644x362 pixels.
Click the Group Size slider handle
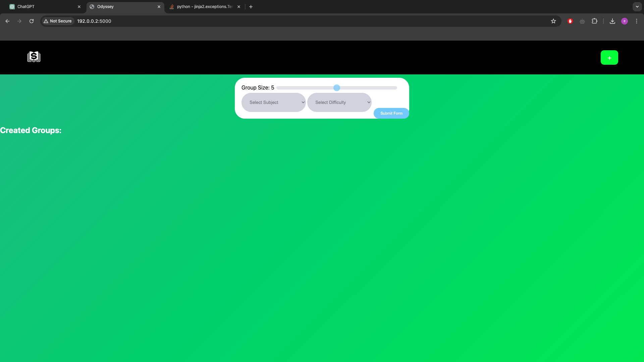point(337,88)
